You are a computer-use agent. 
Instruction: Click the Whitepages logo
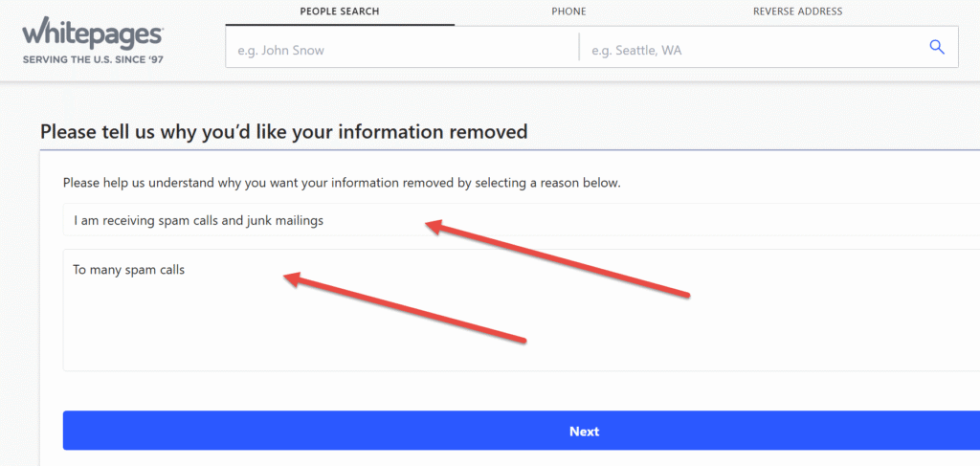93,33
